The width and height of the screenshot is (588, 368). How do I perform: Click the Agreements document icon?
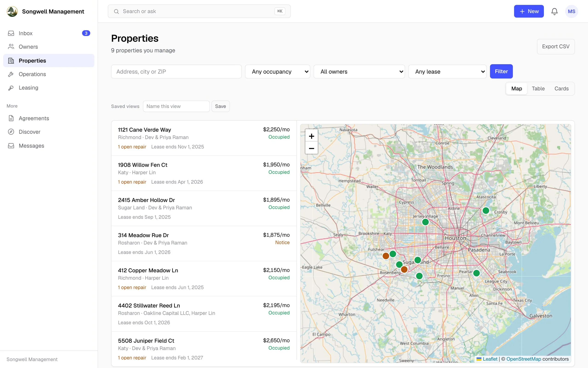coord(11,118)
